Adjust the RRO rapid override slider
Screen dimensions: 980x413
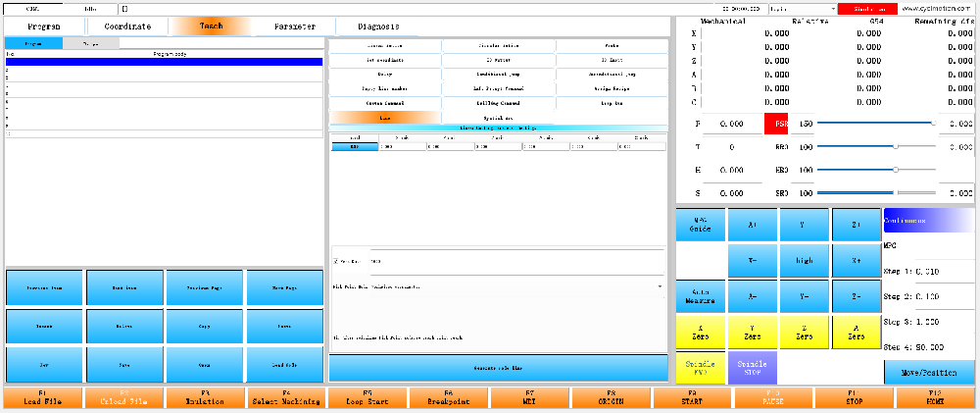(x=875, y=146)
